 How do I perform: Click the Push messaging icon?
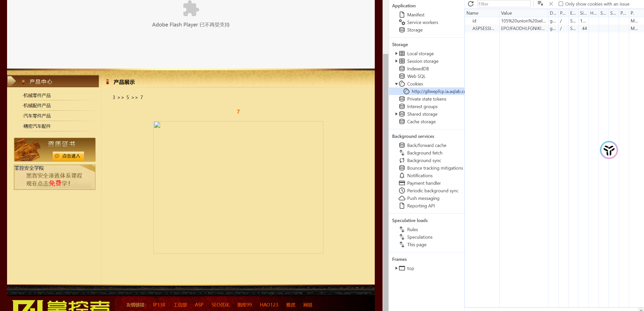402,198
